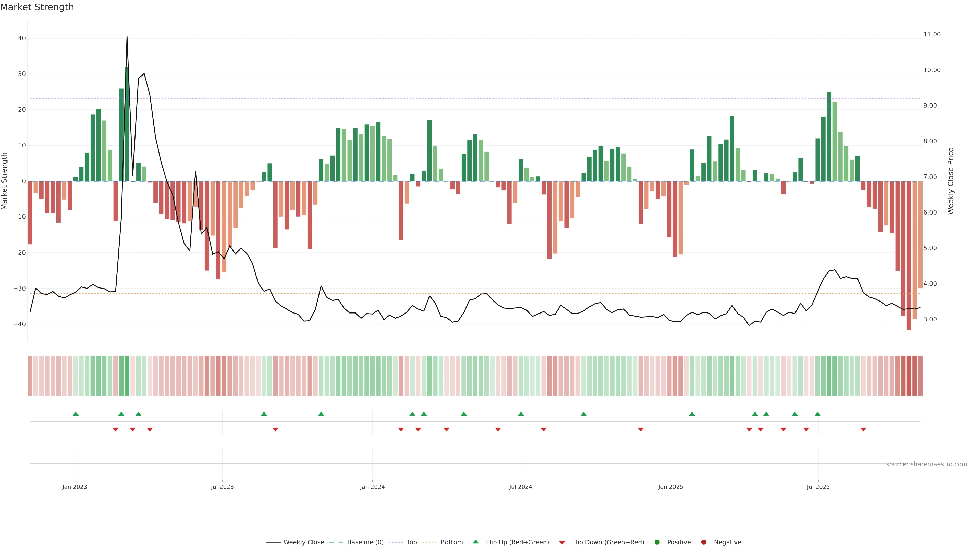Click the dark red Negative circle in legend
Screen dimensions: 980x551
(x=703, y=542)
